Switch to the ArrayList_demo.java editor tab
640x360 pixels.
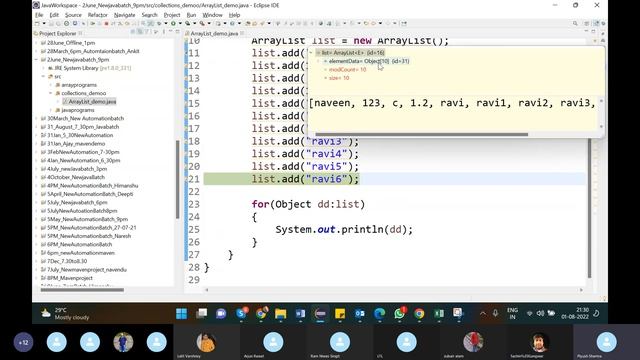pos(214,33)
